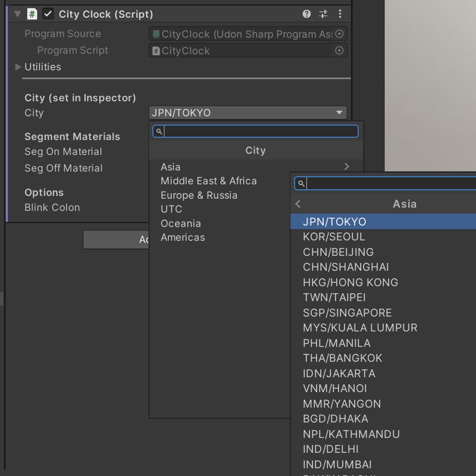The height and width of the screenshot is (476, 476).
Task: Disable the City Clock component checkbox
Action: pyautogui.click(x=48, y=14)
